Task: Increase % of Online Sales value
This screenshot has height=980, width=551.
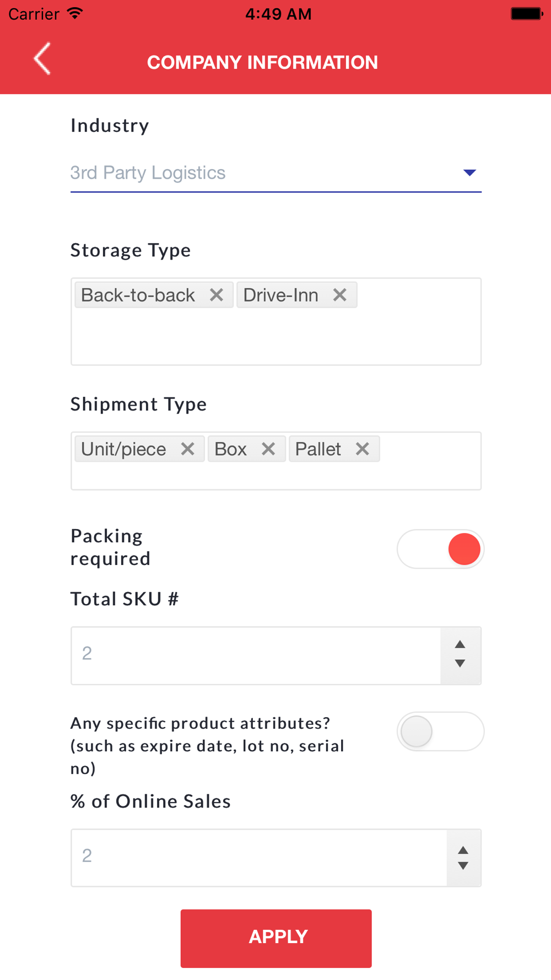Action: tap(463, 850)
